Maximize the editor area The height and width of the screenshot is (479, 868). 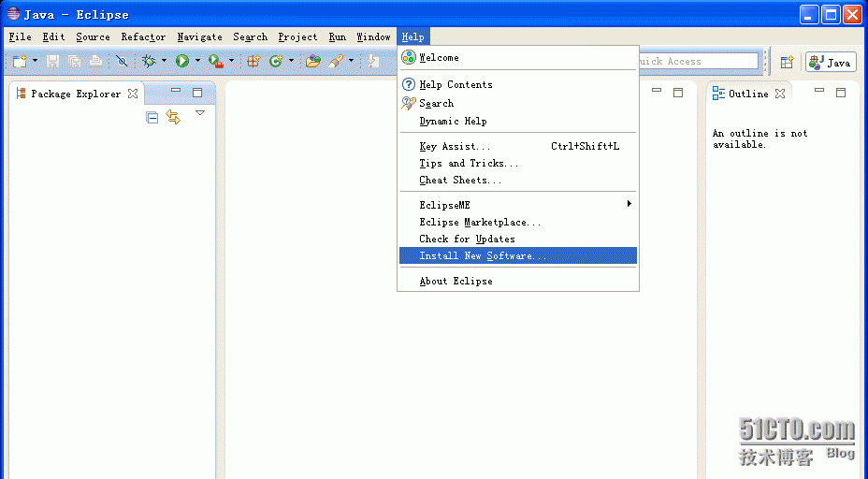[x=678, y=93]
